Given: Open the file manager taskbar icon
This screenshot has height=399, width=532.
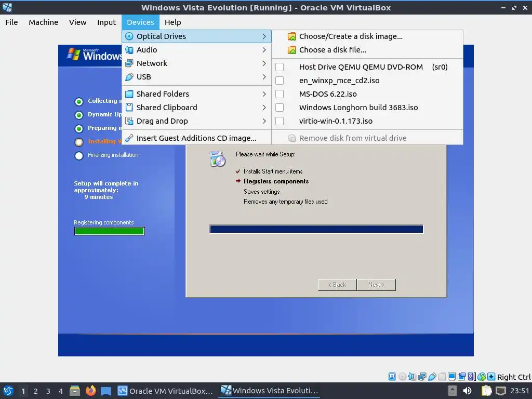Looking at the screenshot, I should pyautogui.click(x=75, y=391).
